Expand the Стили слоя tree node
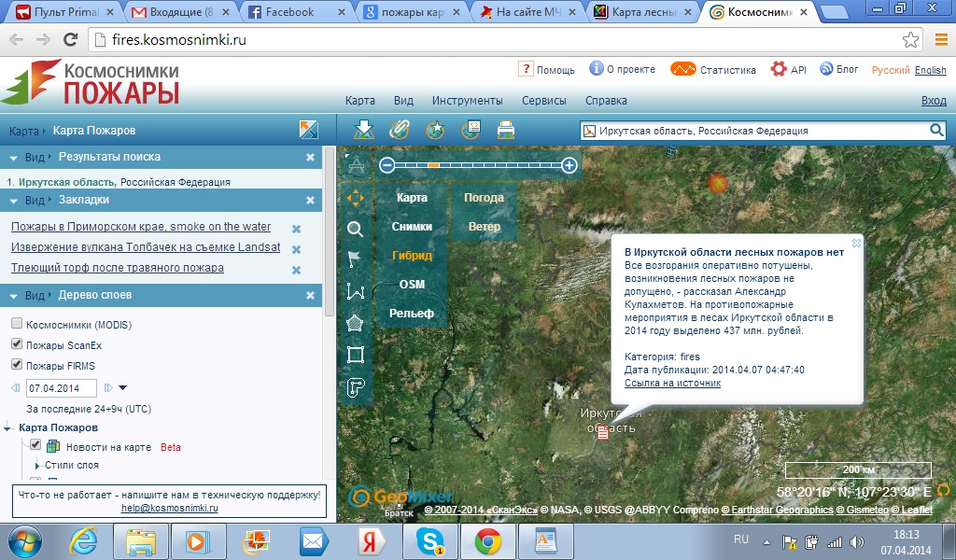This screenshot has height=560, width=956. pyautogui.click(x=37, y=465)
